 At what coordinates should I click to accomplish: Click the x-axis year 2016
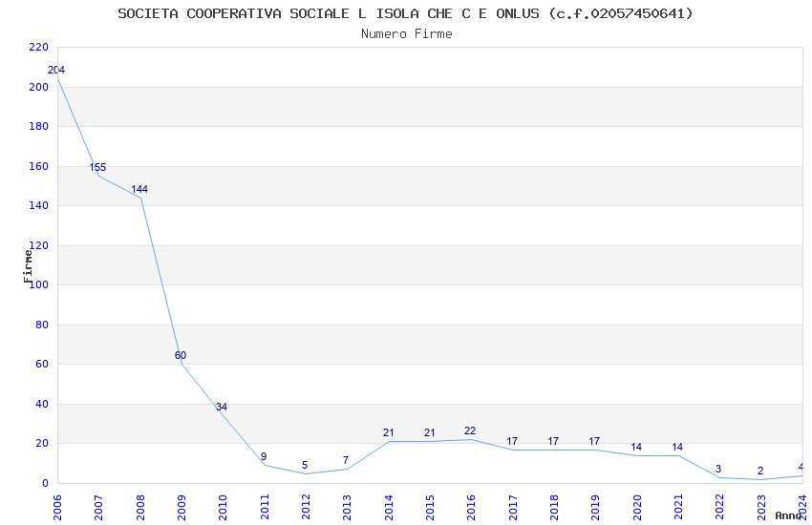coord(471,508)
